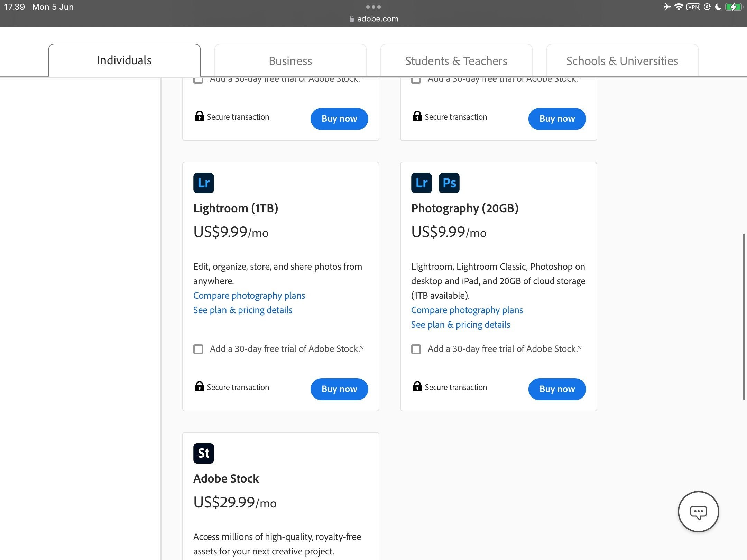Screen dimensions: 747x560
Task: Click the lock icon in the adobe.com address bar
Action: (352, 19)
